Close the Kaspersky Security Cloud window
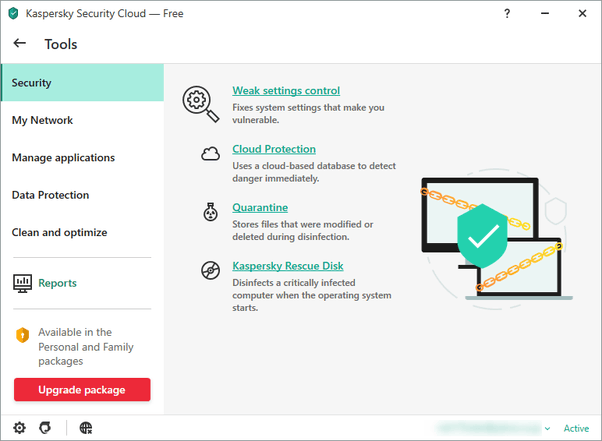Screen dimensions: 602x441 click(x=582, y=13)
